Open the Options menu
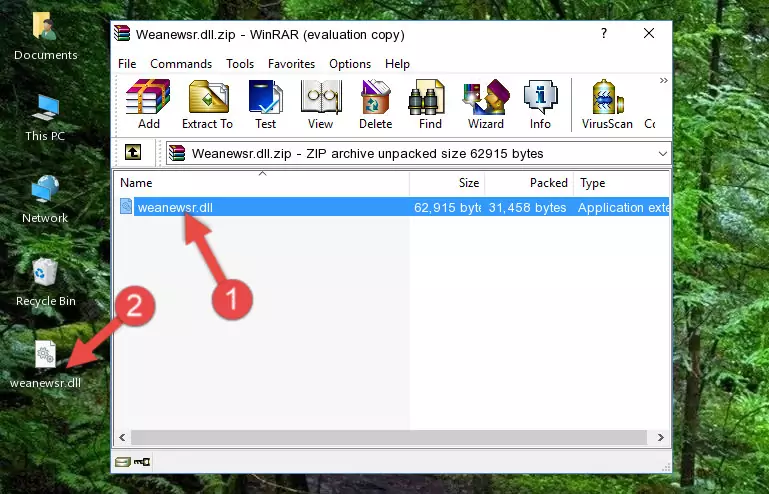769x494 pixels. click(350, 64)
